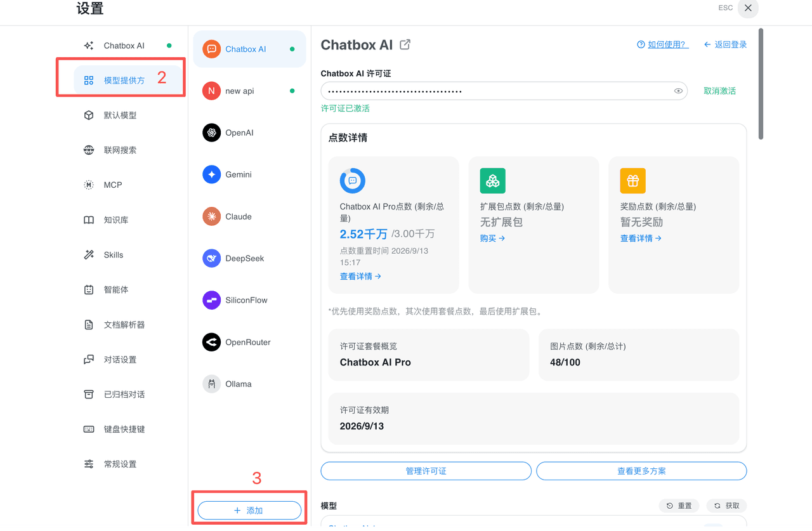This screenshot has width=812, height=531.
Task: Show the license key with eye icon
Action: coord(678,91)
